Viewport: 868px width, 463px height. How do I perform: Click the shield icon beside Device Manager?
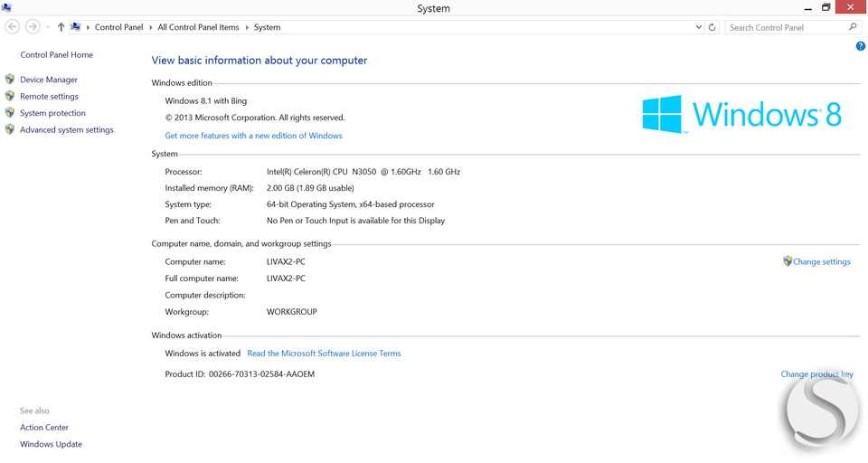9,80
